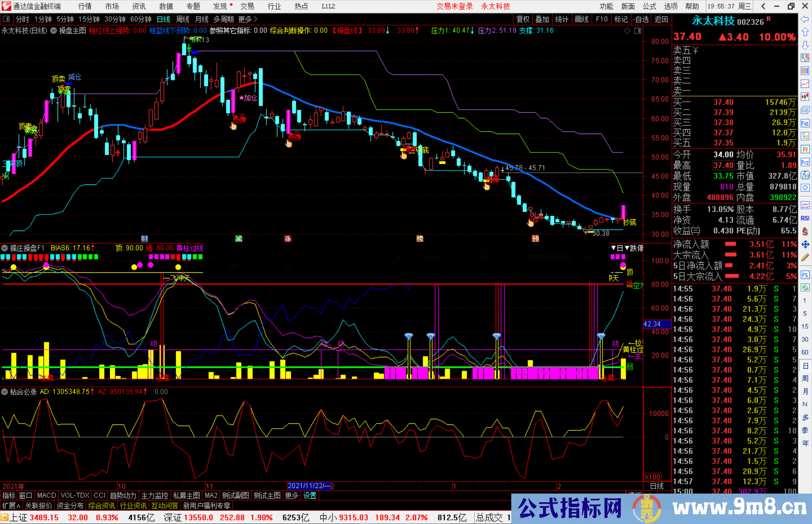812x524 pixels.
Task: Click the title bar left navigation arrow
Action: (x=763, y=6)
